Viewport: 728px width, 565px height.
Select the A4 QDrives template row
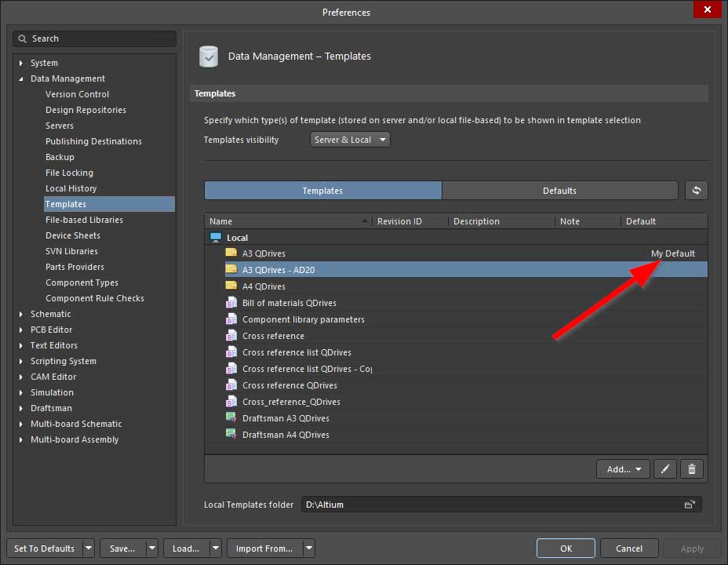264,286
